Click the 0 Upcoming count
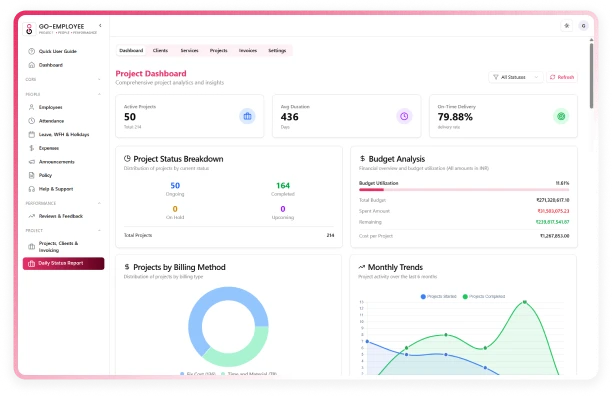Image resolution: width=613 pixels, height=397 pixels. (283, 209)
